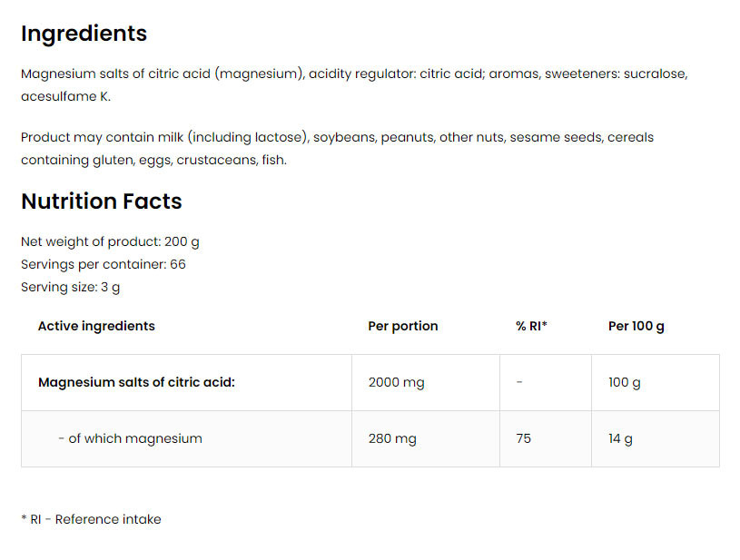The width and height of the screenshot is (740, 560).
Task: Click the dash cell in % RI column
Action: click(519, 383)
